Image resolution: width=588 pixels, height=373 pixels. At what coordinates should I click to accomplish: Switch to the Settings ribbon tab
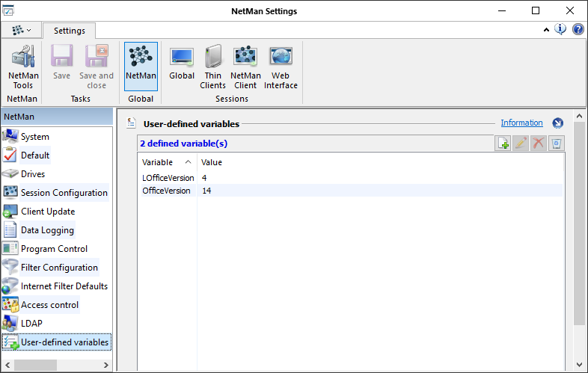[x=69, y=31]
